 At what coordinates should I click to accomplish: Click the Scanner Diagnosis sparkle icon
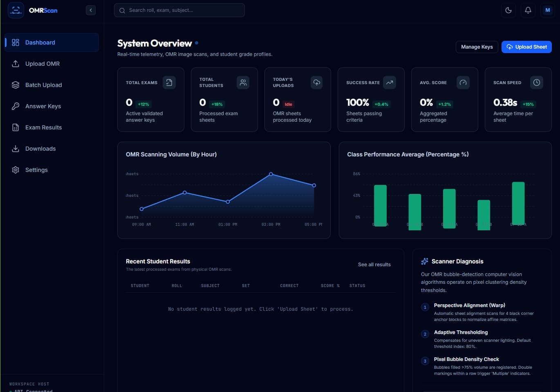(x=425, y=261)
